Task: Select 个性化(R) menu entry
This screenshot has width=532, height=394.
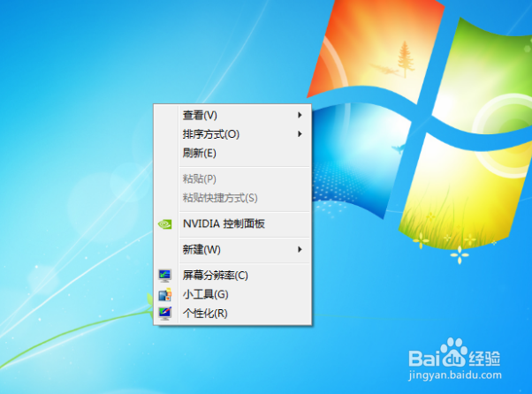Action: (232, 314)
